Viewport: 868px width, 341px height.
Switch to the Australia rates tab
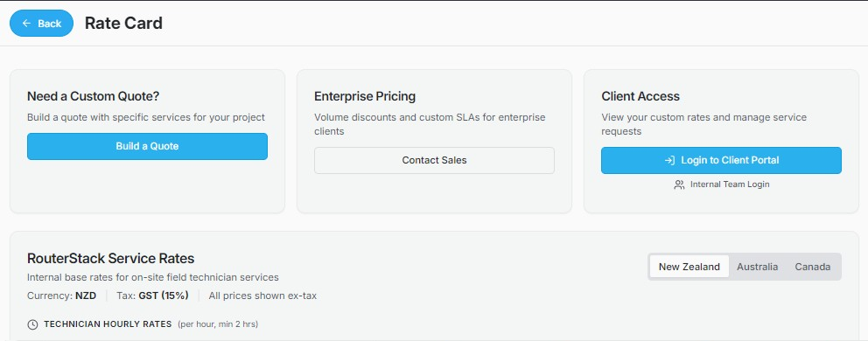[757, 267]
